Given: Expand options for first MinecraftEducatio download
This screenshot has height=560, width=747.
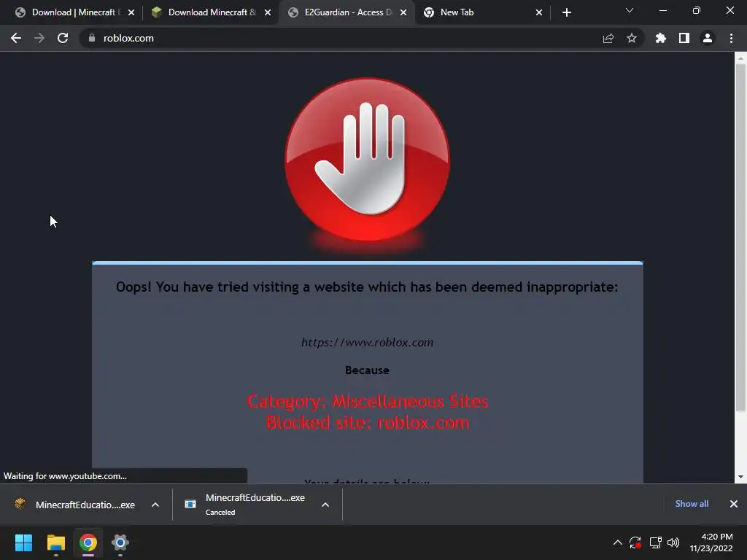Looking at the screenshot, I should click(x=155, y=505).
